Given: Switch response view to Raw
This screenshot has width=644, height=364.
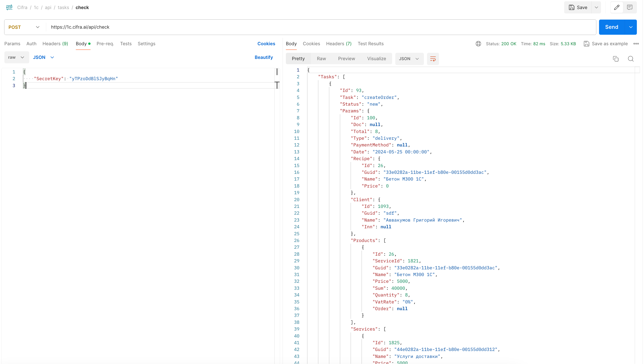Looking at the screenshot, I should [x=321, y=58].
